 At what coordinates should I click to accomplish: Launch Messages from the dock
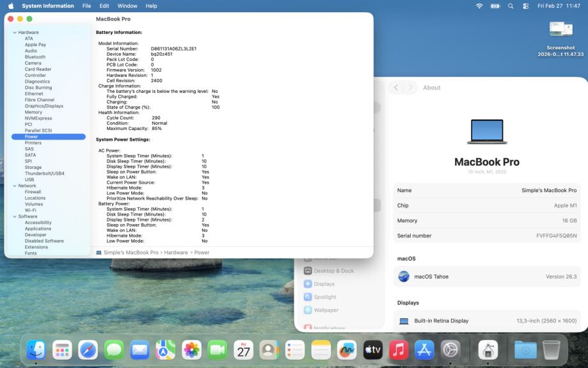(114, 349)
